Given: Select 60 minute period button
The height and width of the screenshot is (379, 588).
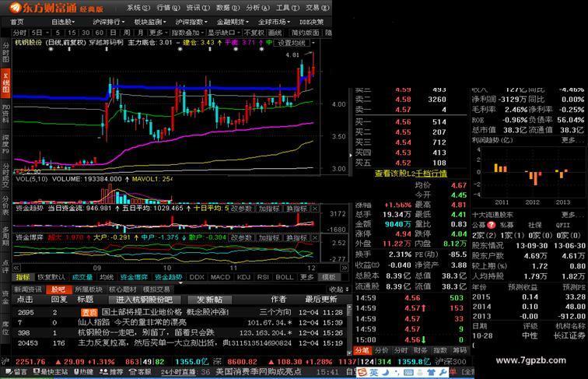Looking at the screenshot, I should coord(99,33).
